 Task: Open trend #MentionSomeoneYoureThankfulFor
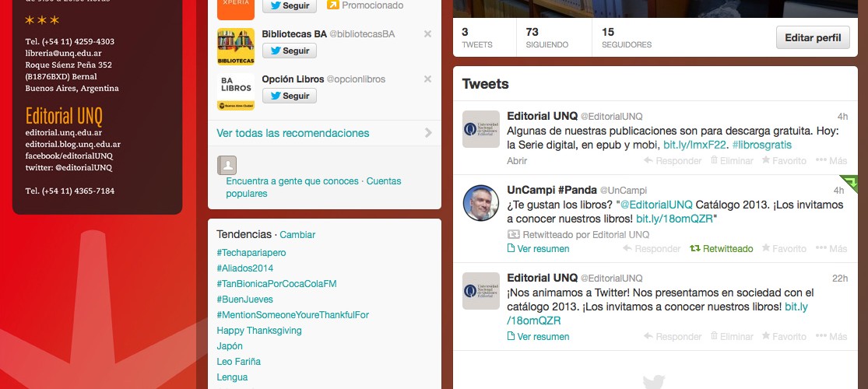click(293, 315)
